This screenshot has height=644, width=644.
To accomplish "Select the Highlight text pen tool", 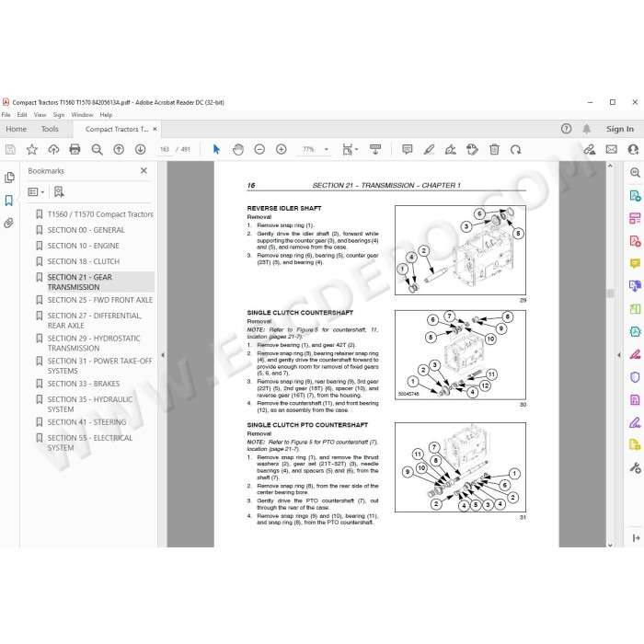I will pyautogui.click(x=429, y=149).
